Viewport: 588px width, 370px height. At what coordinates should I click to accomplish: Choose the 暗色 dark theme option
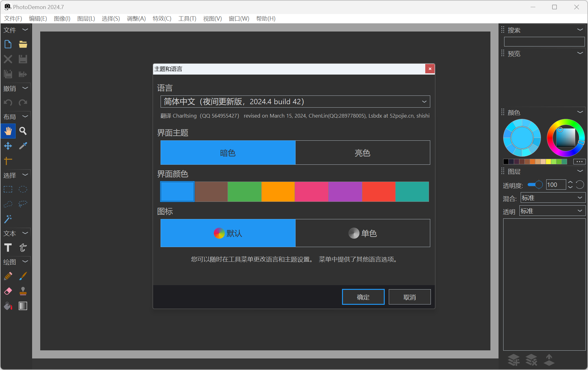[228, 153]
